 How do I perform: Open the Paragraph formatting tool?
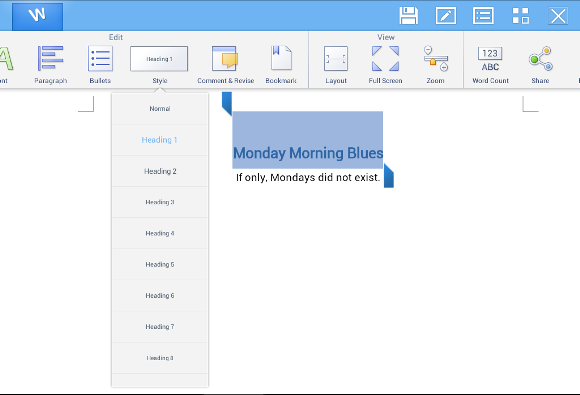pyautogui.click(x=51, y=64)
